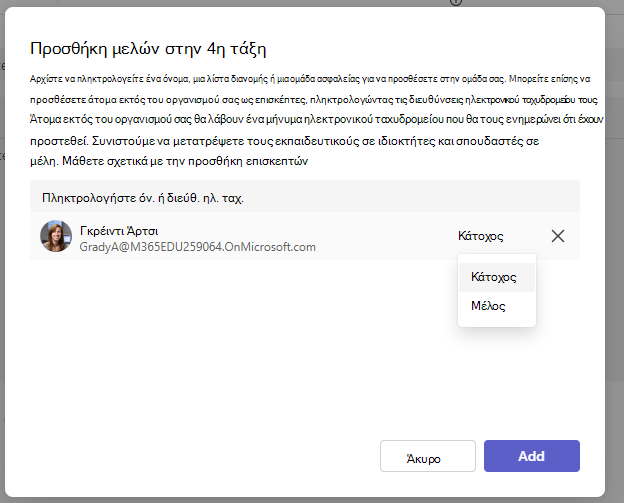Click the purple Add button

click(532, 456)
